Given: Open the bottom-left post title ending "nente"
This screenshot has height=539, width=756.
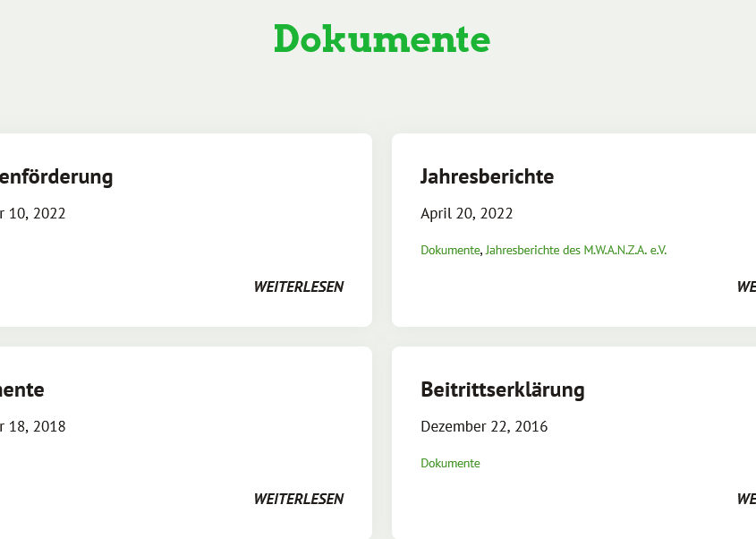Looking at the screenshot, I should [x=21, y=389].
